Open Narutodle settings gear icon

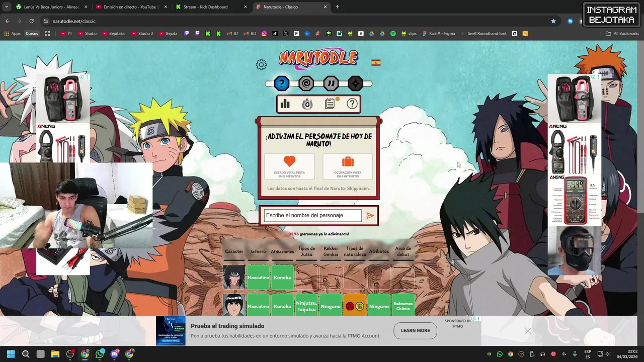click(x=261, y=64)
